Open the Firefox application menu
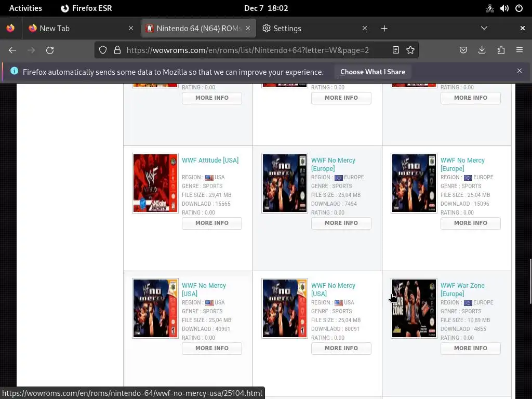This screenshot has width=532, height=399. pyautogui.click(x=520, y=50)
